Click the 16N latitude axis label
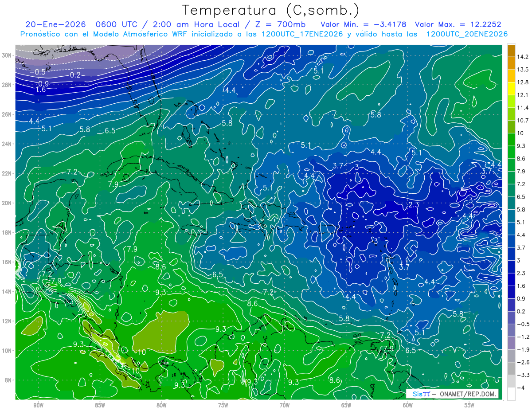532x411 pixels. (8, 262)
